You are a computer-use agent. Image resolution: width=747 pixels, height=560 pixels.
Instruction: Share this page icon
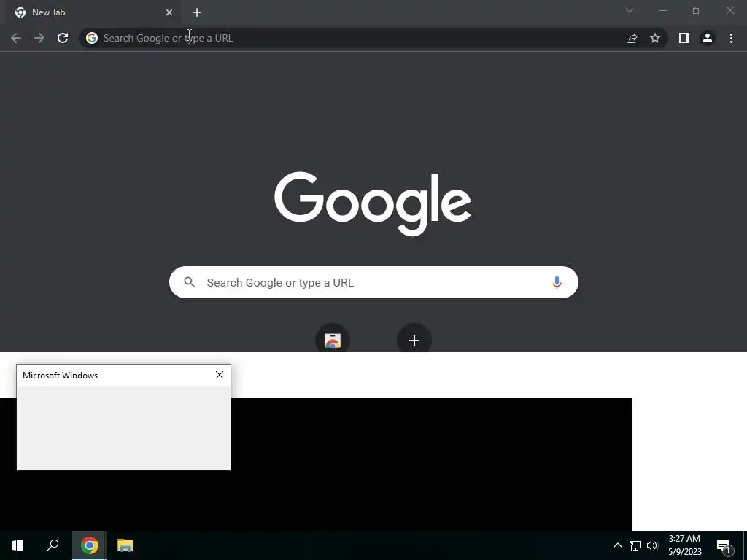click(632, 38)
